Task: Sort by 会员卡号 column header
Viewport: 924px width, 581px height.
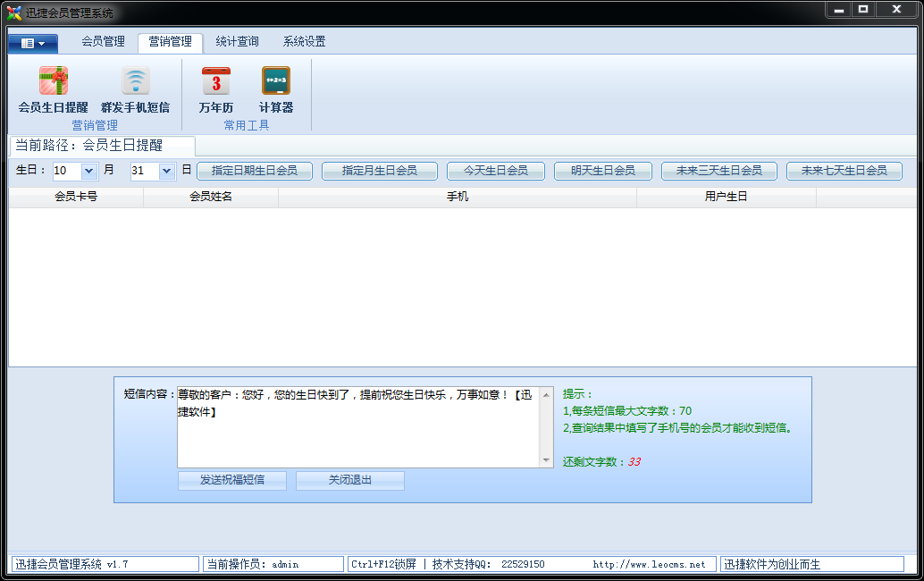Action: pos(76,197)
